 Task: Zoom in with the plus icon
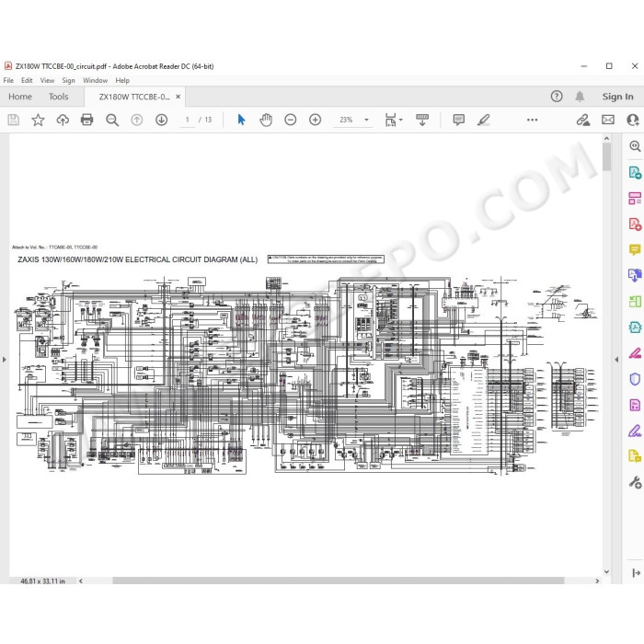(315, 120)
